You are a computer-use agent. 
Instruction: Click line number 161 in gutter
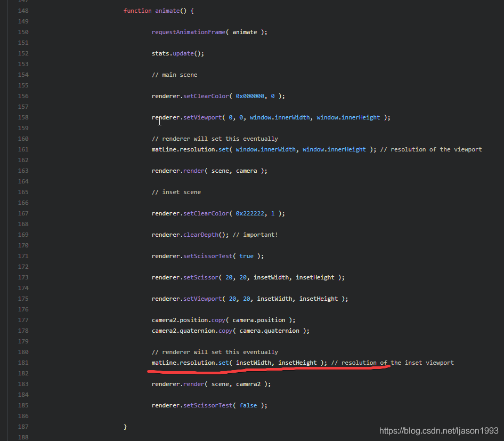tap(23, 149)
